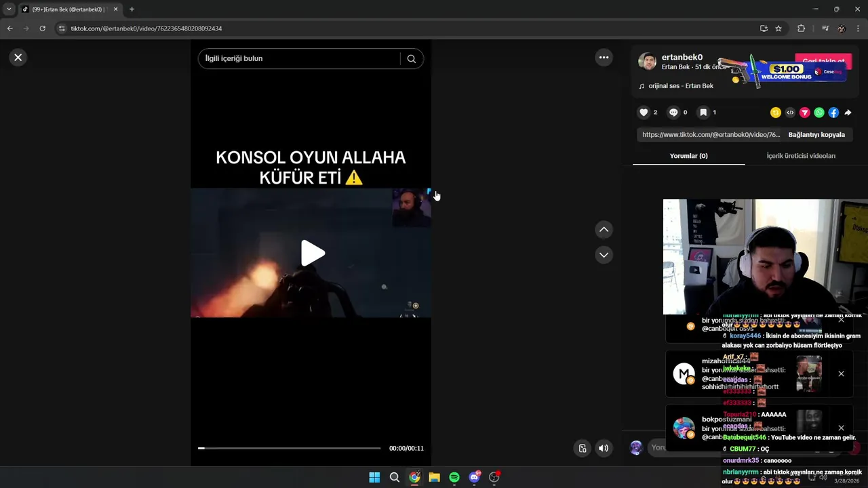Go to the next video with the down arrow
Screen dimensions: 868x488
(x=604, y=255)
